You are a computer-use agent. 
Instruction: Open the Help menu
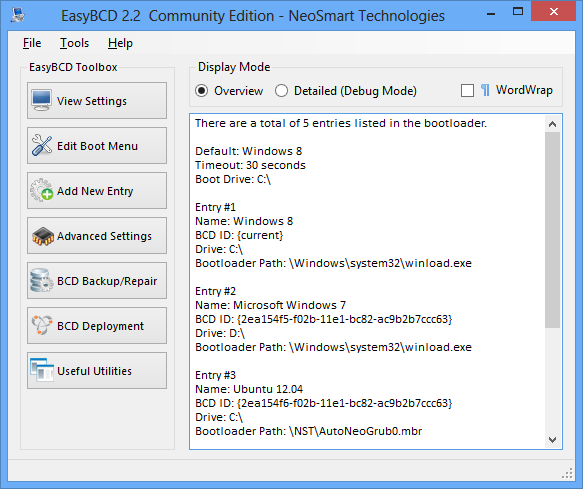[x=120, y=43]
